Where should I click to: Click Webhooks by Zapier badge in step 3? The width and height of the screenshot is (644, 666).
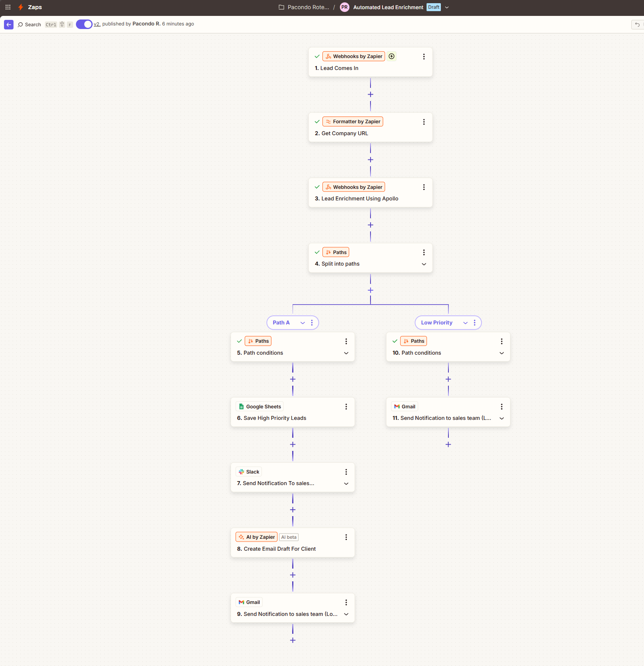(x=354, y=187)
